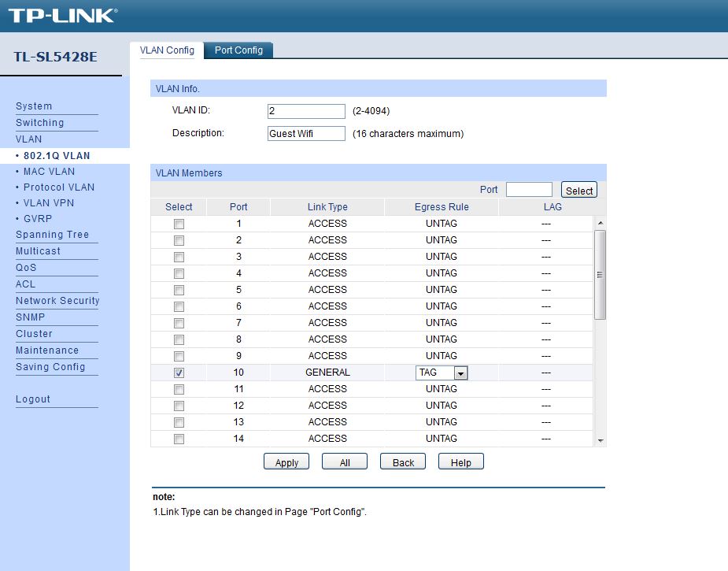The height and width of the screenshot is (571, 728).
Task: Check the port 8 checkbox
Action: click(x=179, y=340)
